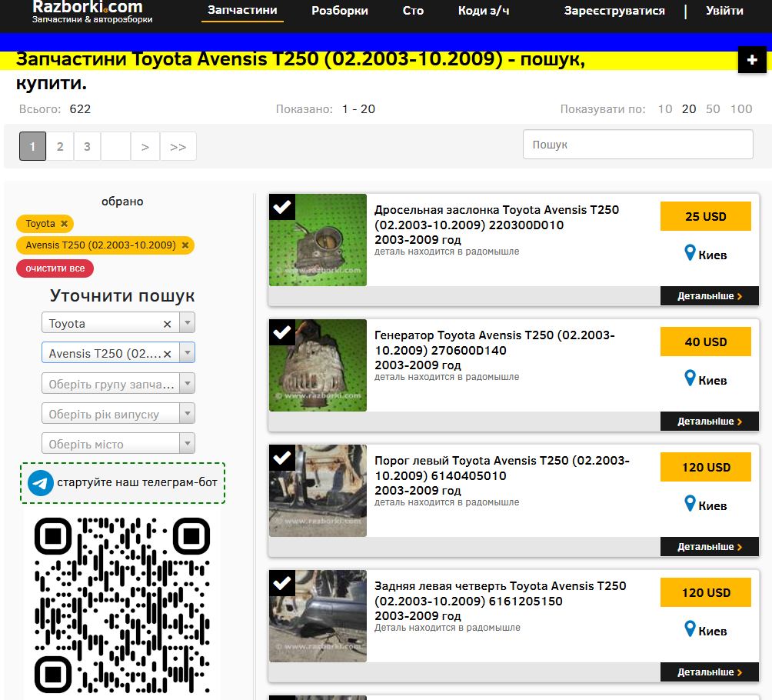This screenshot has width=772, height=700.
Task: Open Детальніше for Задняя левая четверть listing
Action: [710, 672]
